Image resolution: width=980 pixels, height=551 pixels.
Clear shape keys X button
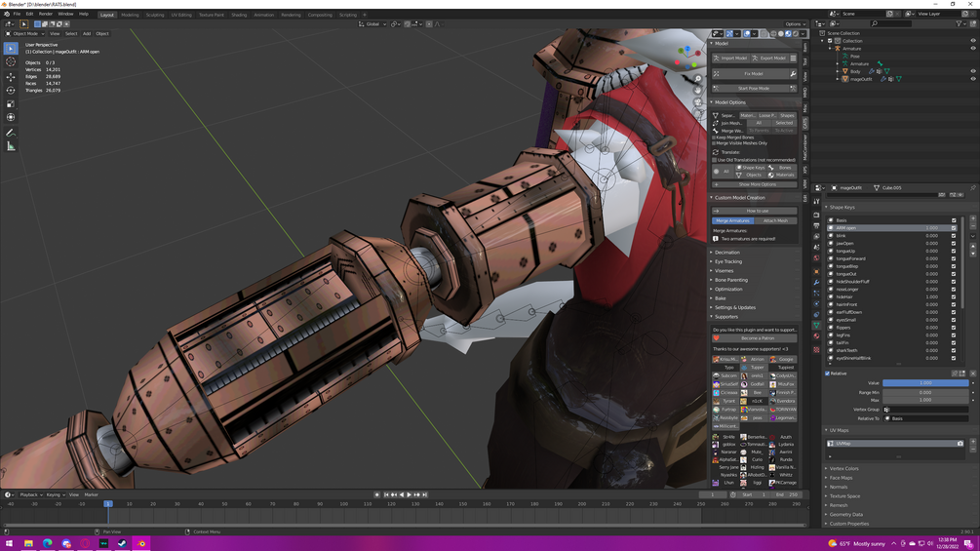(972, 374)
